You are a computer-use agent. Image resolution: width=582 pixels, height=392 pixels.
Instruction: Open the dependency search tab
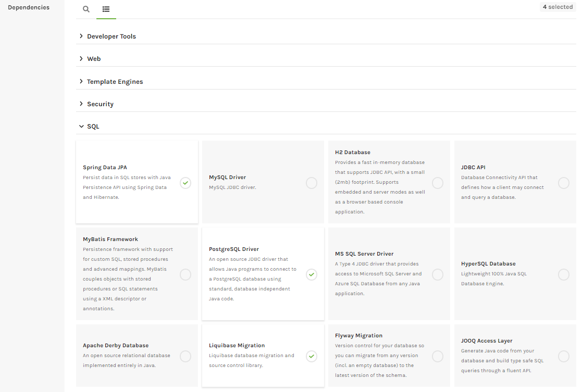coord(86,9)
